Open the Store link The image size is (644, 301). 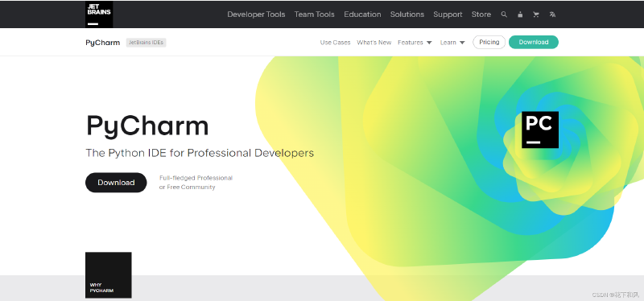(481, 14)
